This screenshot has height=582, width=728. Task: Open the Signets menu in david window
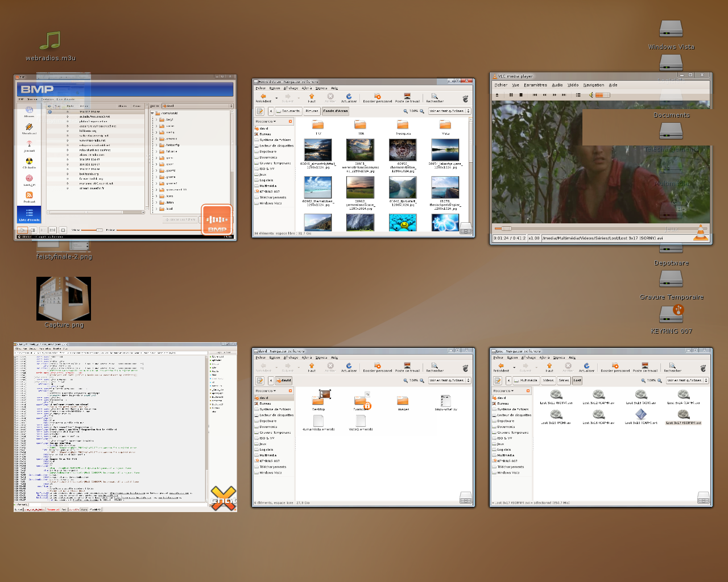tap(321, 357)
